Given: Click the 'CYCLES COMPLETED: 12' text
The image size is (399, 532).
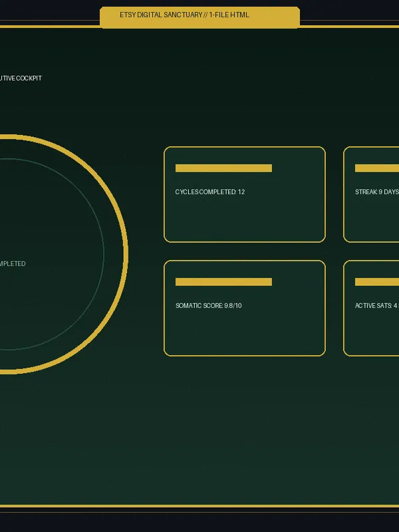Looking at the screenshot, I should (210, 192).
